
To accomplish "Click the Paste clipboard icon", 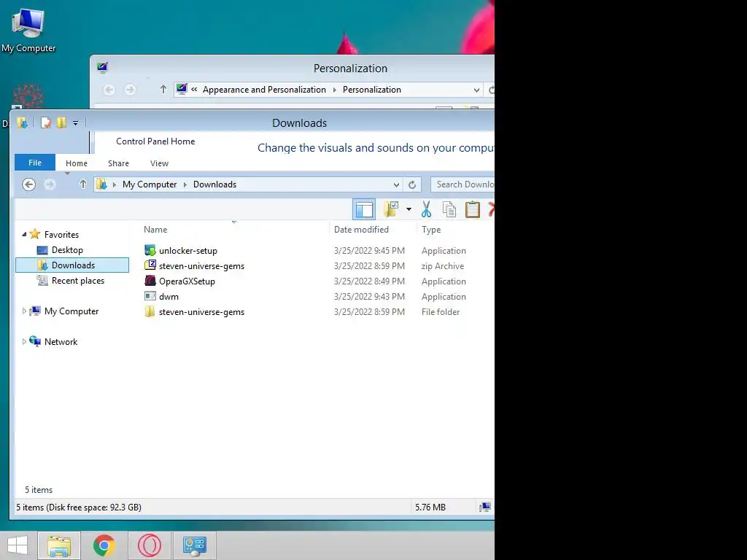I will pos(472,209).
